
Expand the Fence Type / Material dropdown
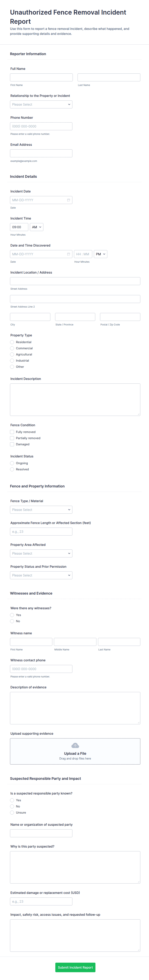click(41, 510)
